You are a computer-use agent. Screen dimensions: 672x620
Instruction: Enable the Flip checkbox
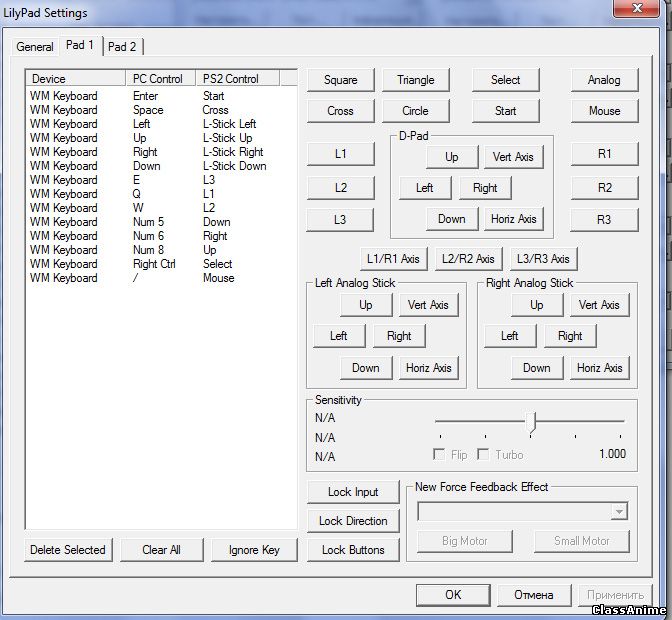coord(439,454)
